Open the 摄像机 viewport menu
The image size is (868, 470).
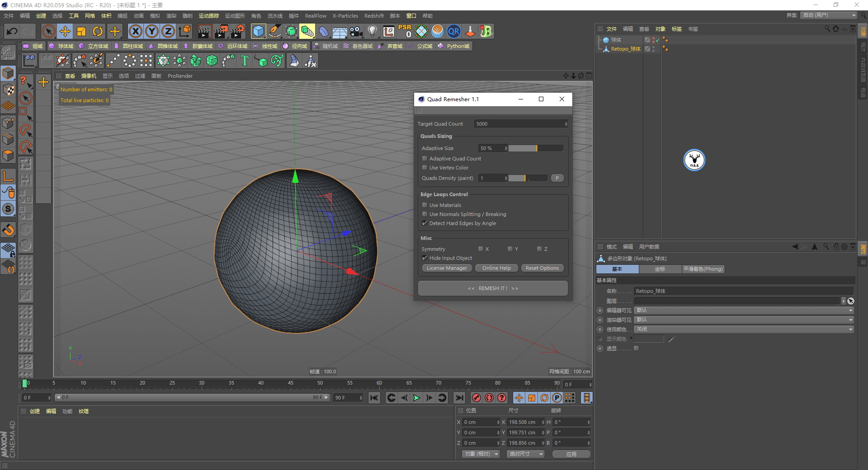pos(89,76)
